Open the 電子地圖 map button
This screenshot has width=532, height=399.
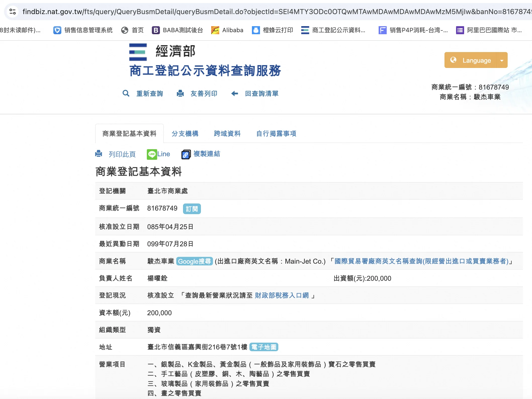[264, 347]
